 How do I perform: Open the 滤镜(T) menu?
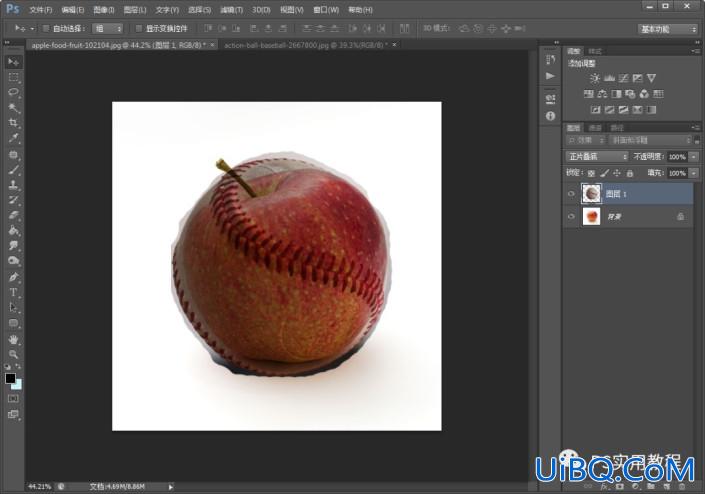click(x=232, y=9)
